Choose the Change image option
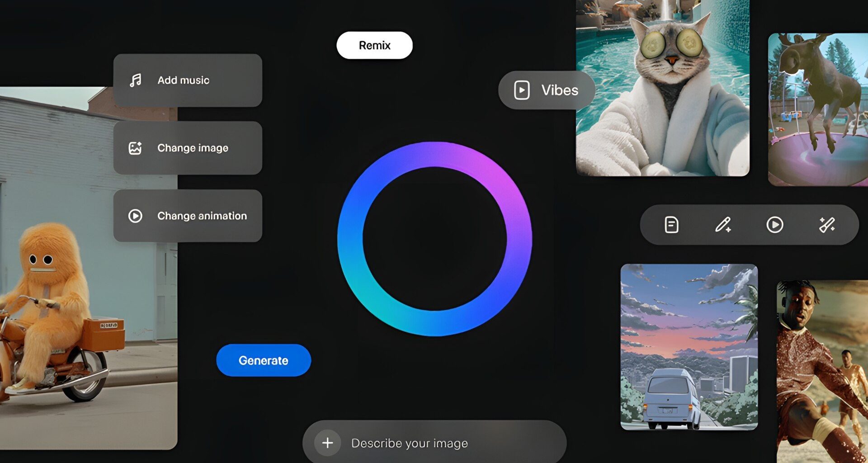Viewport: 868px width, 463px height. 188,148
